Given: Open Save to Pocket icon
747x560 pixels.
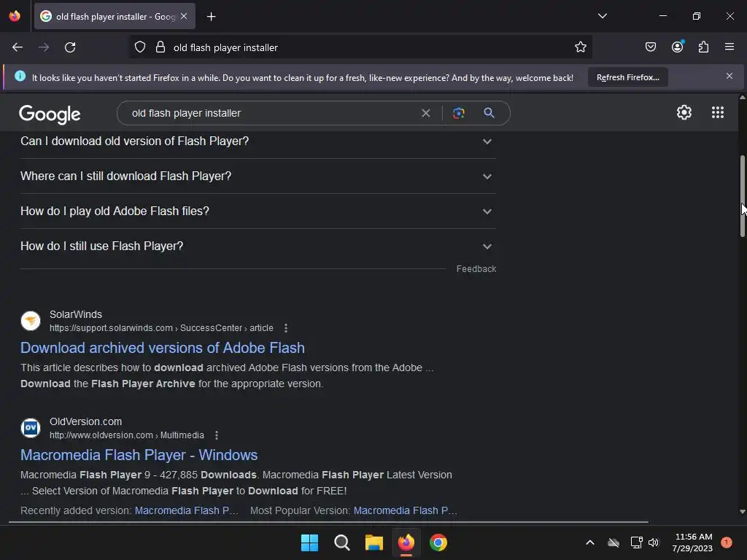Looking at the screenshot, I should (650, 47).
